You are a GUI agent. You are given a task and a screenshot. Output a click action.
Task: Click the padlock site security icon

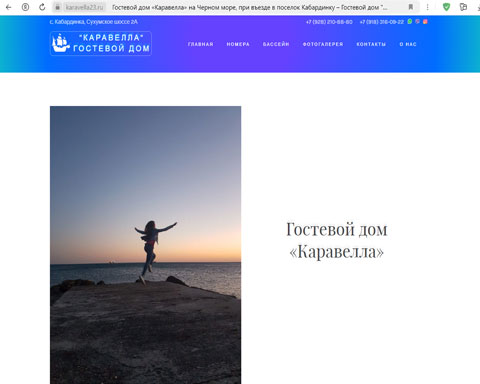point(57,7)
